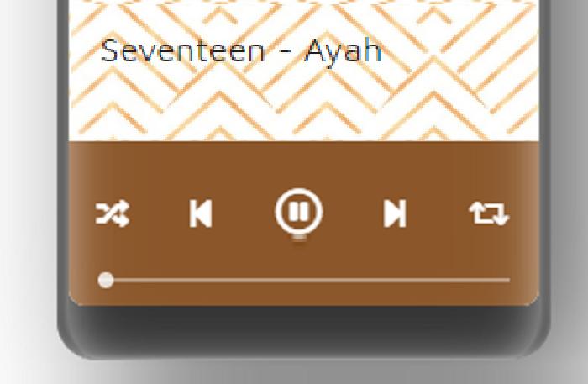Pause the currently playing song
Image resolution: width=588 pixels, height=384 pixels.
(298, 212)
